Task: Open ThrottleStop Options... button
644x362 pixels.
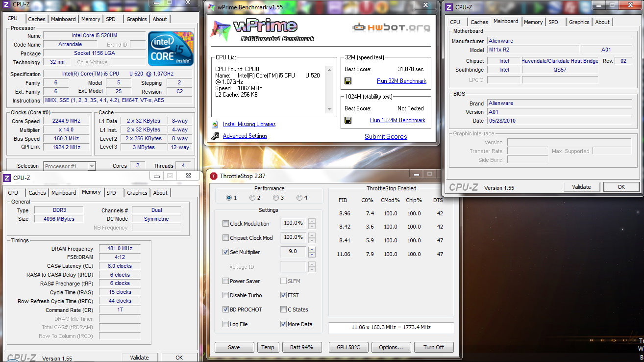Action: [391, 347]
